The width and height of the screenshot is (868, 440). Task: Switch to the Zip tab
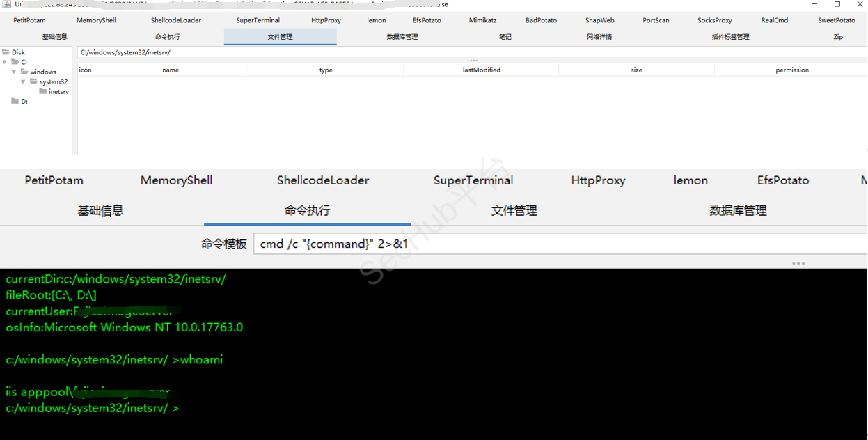click(x=837, y=37)
